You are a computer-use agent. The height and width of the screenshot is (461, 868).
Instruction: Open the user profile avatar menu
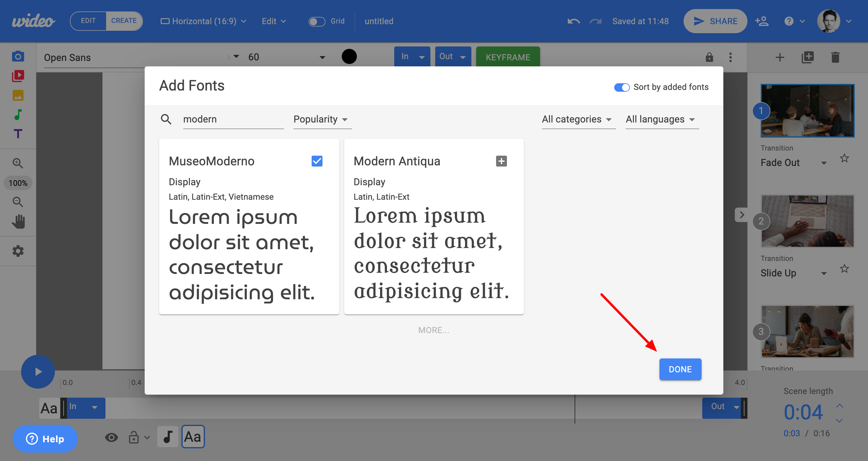[x=834, y=21]
